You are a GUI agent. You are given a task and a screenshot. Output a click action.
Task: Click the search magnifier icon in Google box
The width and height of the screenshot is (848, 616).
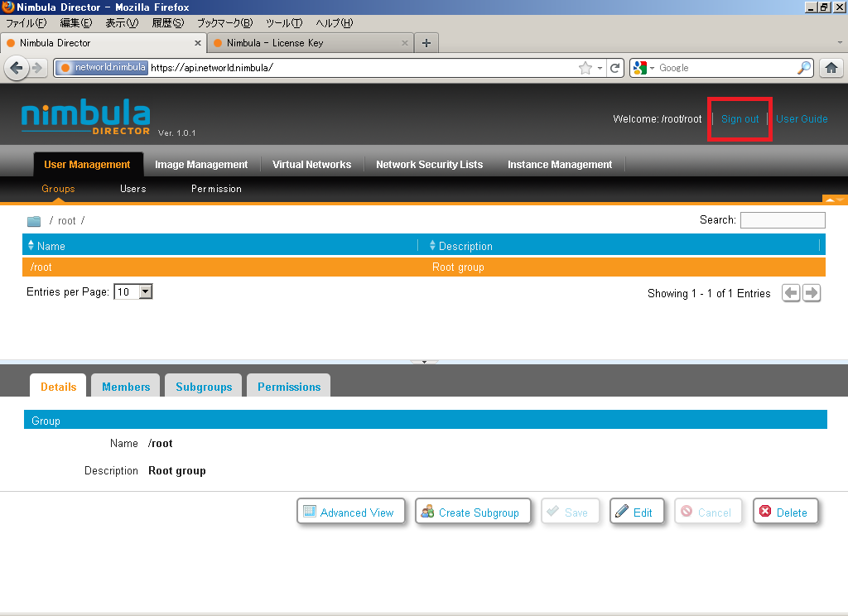pyautogui.click(x=804, y=68)
